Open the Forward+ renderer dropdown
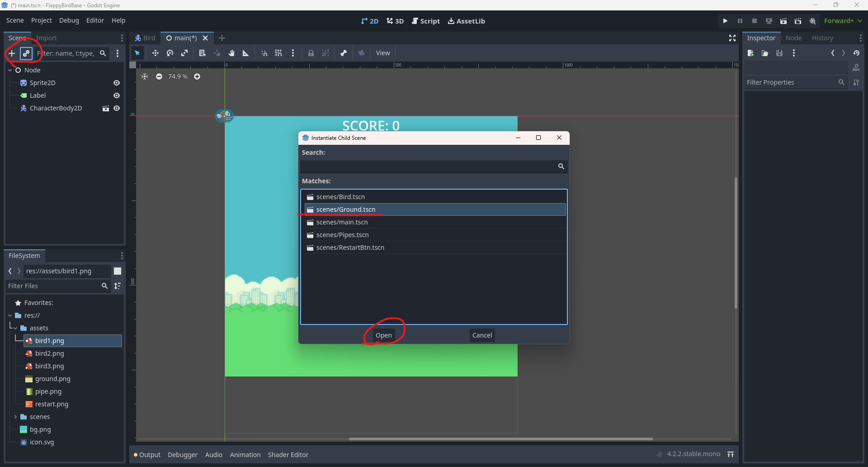Image resolution: width=868 pixels, height=467 pixels. 843,21
